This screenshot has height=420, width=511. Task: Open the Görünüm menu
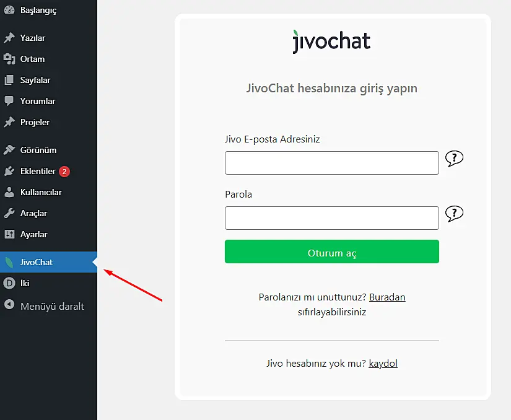(x=48, y=150)
